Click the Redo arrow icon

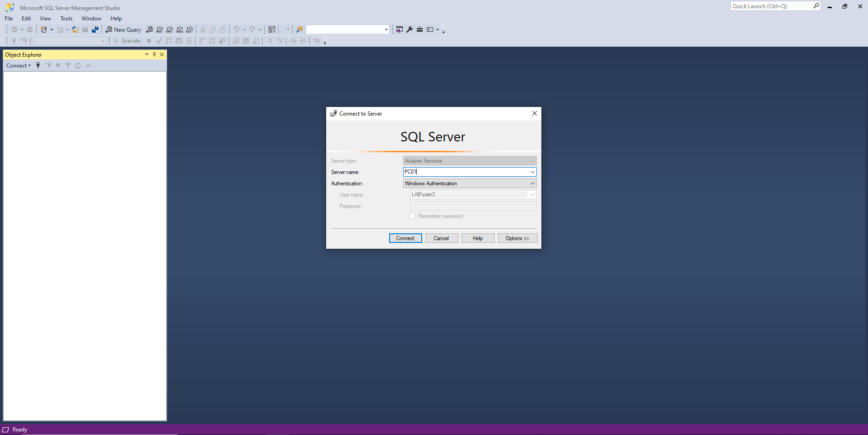pyautogui.click(x=252, y=29)
